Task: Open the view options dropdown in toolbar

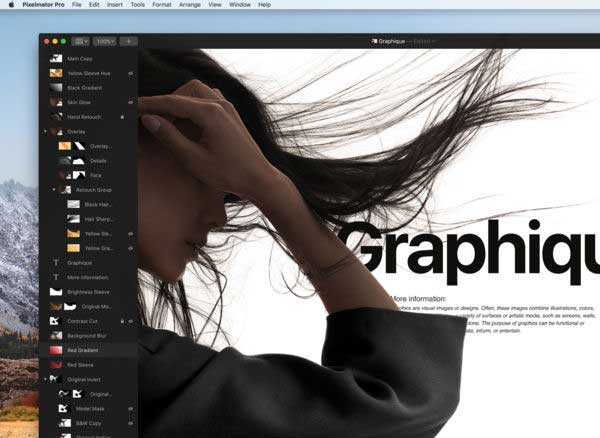Action: 80,41
